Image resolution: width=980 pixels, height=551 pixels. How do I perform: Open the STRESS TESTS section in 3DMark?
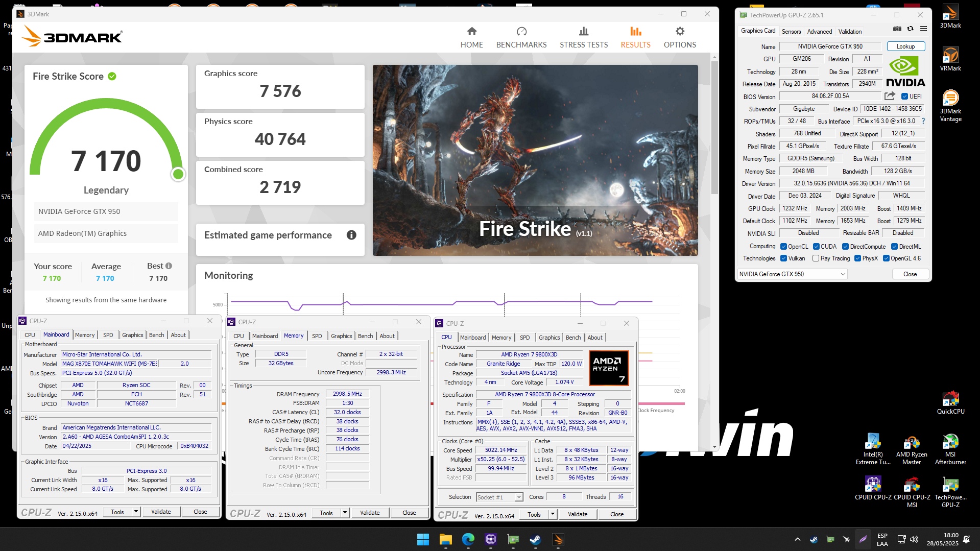(x=584, y=38)
